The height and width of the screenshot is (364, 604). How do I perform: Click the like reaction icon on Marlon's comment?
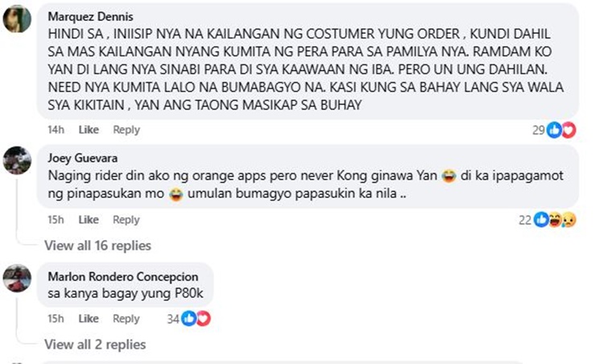coord(188,319)
